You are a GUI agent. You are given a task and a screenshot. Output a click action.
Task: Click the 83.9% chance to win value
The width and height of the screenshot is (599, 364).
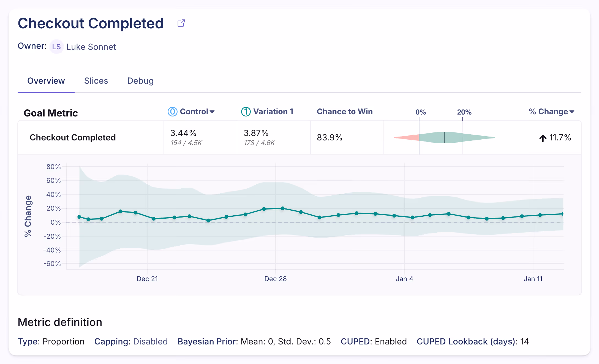coord(330,137)
